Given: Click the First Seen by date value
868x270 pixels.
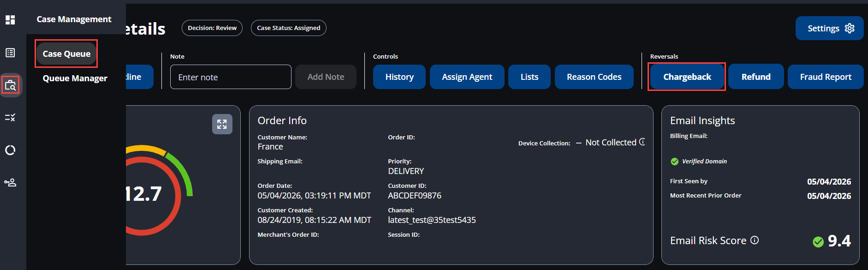Looking at the screenshot, I should 829,181.
